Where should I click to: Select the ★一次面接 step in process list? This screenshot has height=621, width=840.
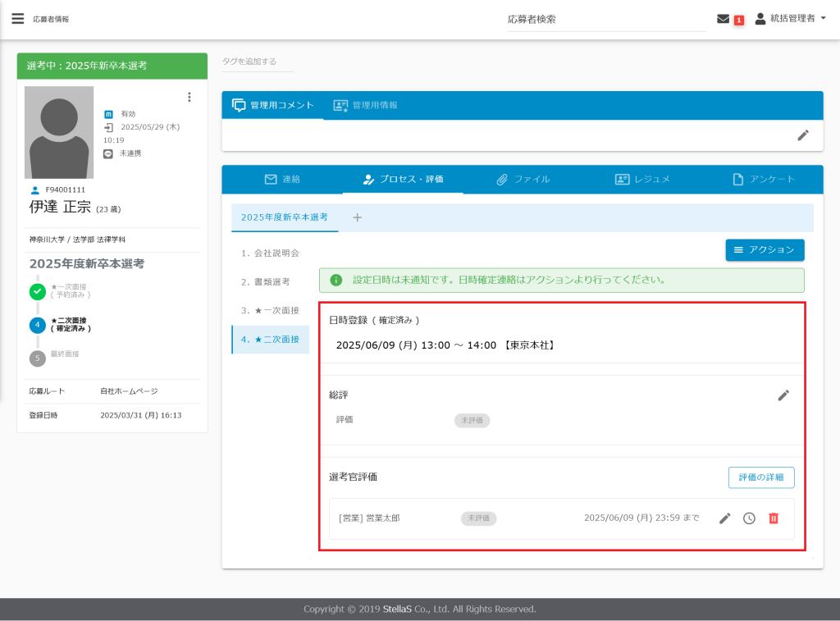[x=270, y=310]
